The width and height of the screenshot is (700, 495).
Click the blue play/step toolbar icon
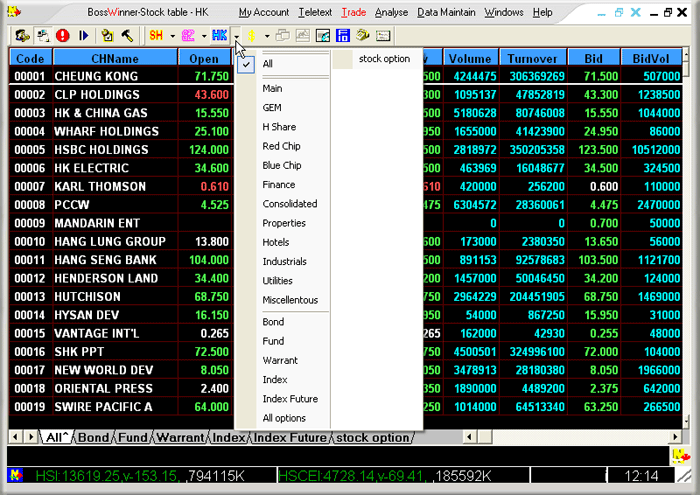(x=83, y=35)
